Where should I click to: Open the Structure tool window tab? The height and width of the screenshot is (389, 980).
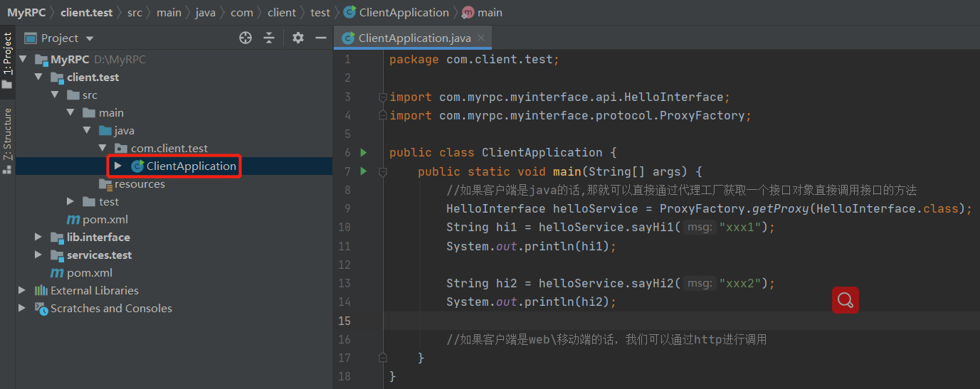tap(7, 134)
